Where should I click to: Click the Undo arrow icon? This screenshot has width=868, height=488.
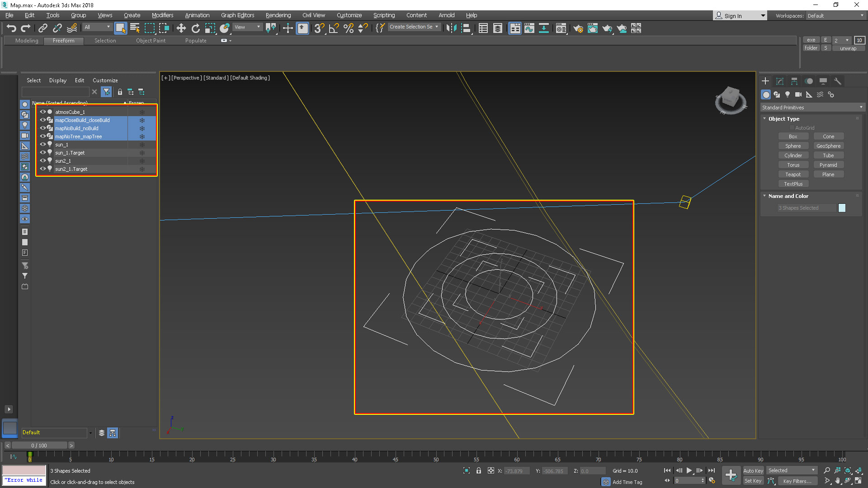11,28
